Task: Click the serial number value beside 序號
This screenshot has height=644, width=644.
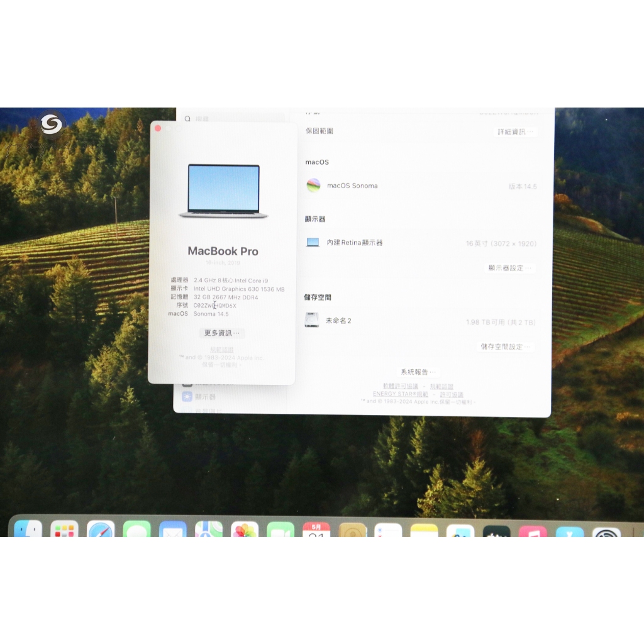Action: (215, 306)
